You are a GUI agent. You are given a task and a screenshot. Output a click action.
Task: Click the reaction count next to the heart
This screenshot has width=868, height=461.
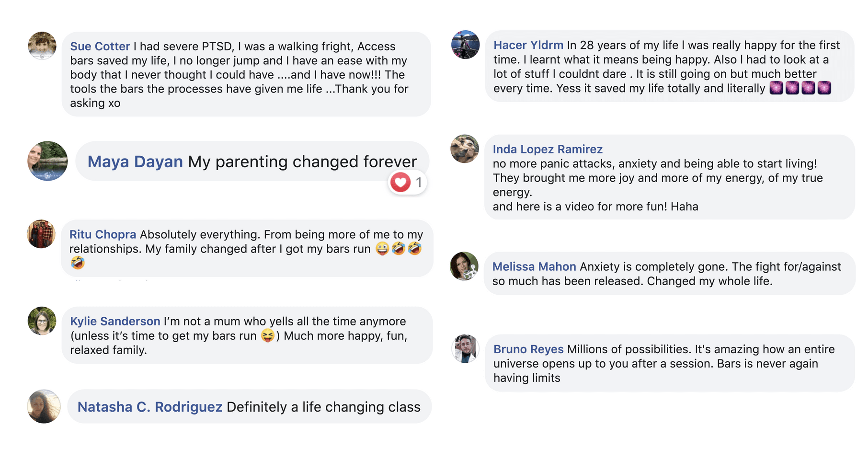(419, 183)
